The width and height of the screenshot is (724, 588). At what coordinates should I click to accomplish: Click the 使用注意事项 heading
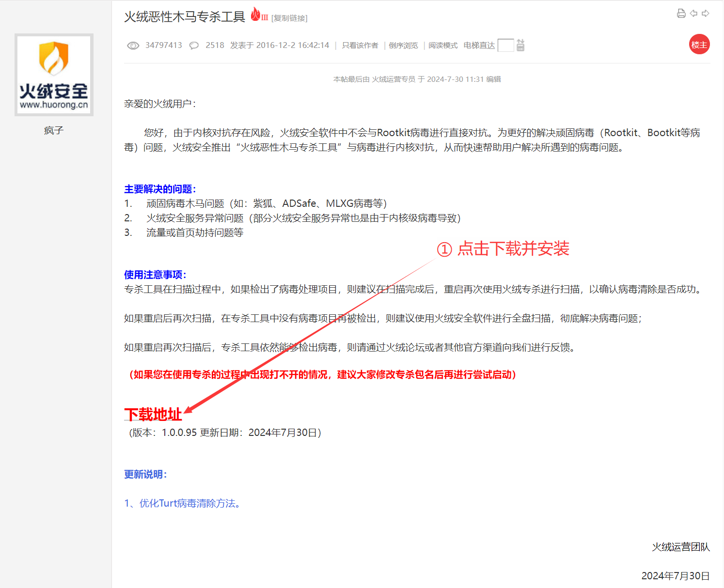click(x=155, y=275)
